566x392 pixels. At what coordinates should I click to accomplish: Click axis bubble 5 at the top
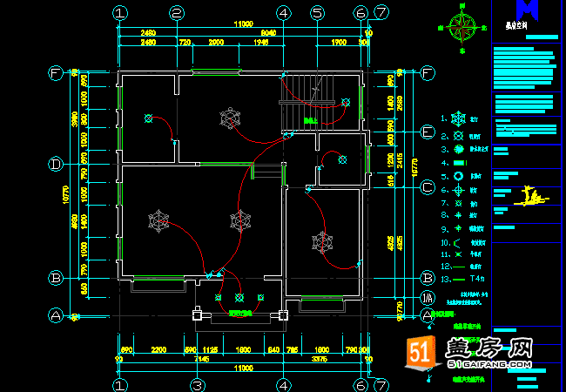(x=318, y=13)
